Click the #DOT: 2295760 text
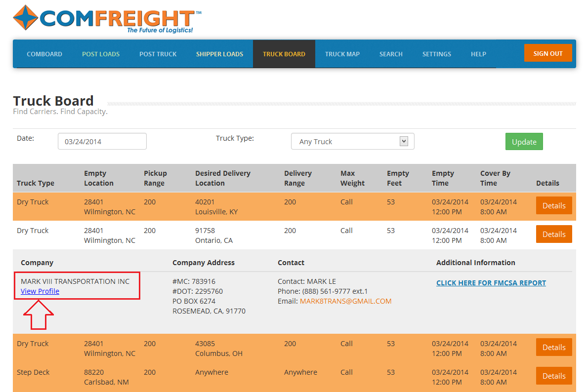This screenshot has height=392, width=587. pyautogui.click(x=198, y=291)
